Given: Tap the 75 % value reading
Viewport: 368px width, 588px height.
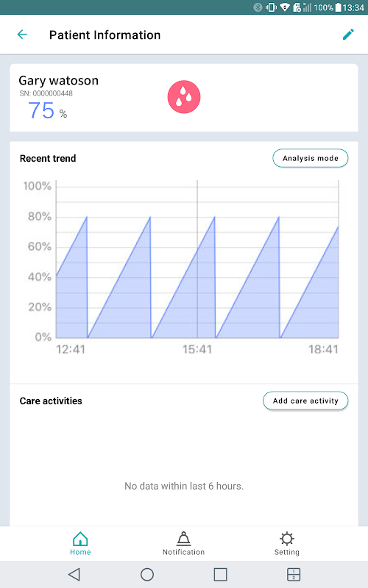Looking at the screenshot, I should [x=48, y=111].
